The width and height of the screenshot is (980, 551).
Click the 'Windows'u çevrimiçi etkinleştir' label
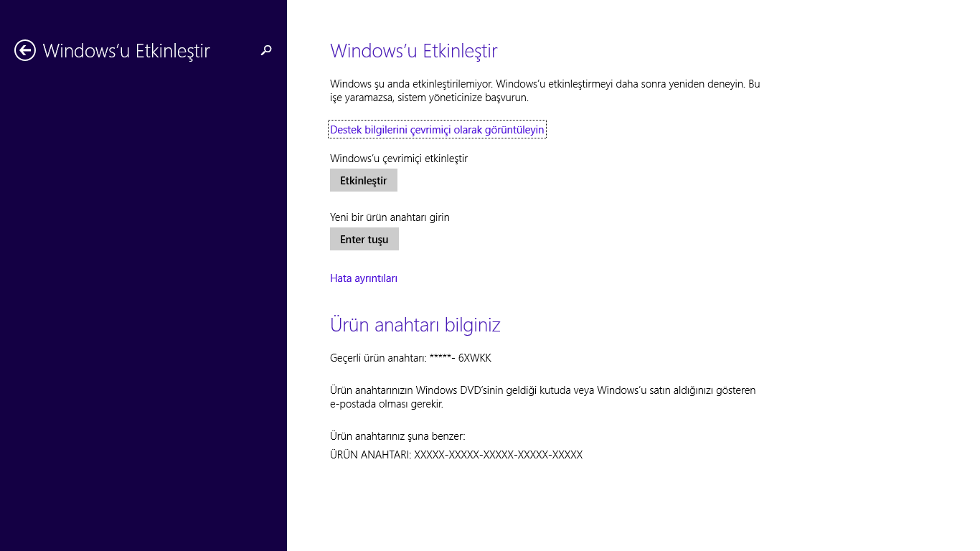[x=399, y=159]
